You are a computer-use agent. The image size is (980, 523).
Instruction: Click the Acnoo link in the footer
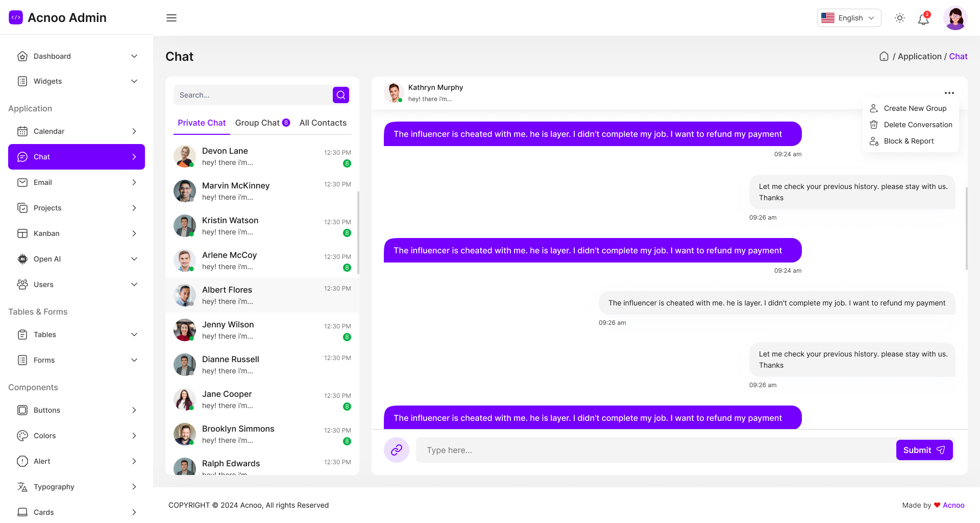[953, 505]
